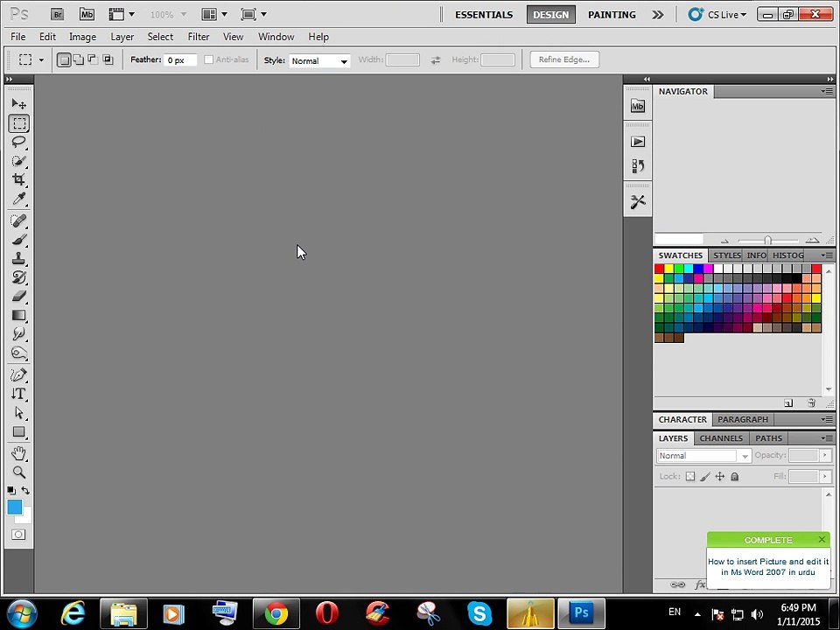The width and height of the screenshot is (840, 630).
Task: Select the Path Selection tool
Action: (x=18, y=412)
